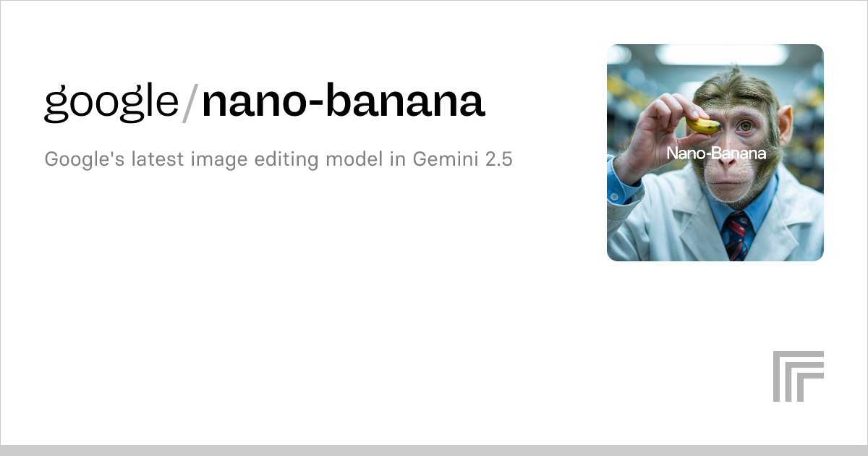Click the small banana held by monkey
Viewport: 868px width, 456px height.
pyautogui.click(x=702, y=126)
